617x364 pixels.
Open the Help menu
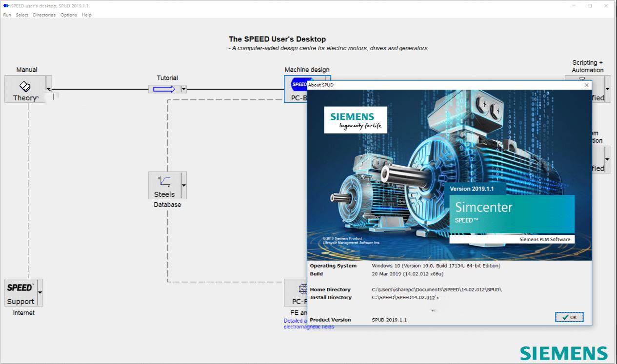tap(86, 15)
